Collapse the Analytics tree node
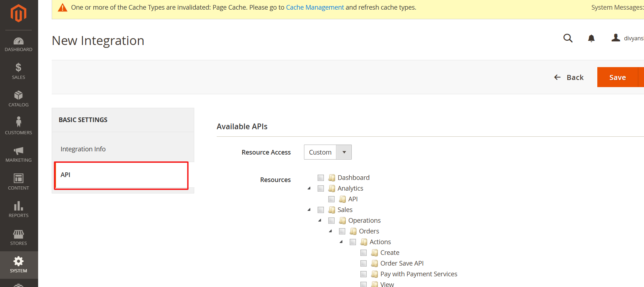644x287 pixels. point(309,188)
